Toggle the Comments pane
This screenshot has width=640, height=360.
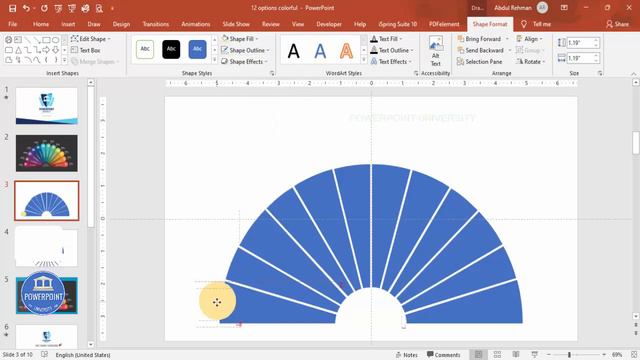tap(443, 355)
